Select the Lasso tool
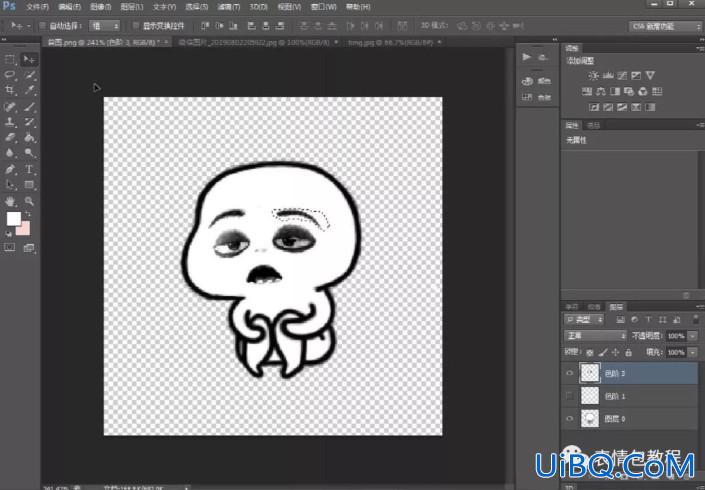Image resolution: width=705 pixels, height=490 pixels. coord(10,75)
